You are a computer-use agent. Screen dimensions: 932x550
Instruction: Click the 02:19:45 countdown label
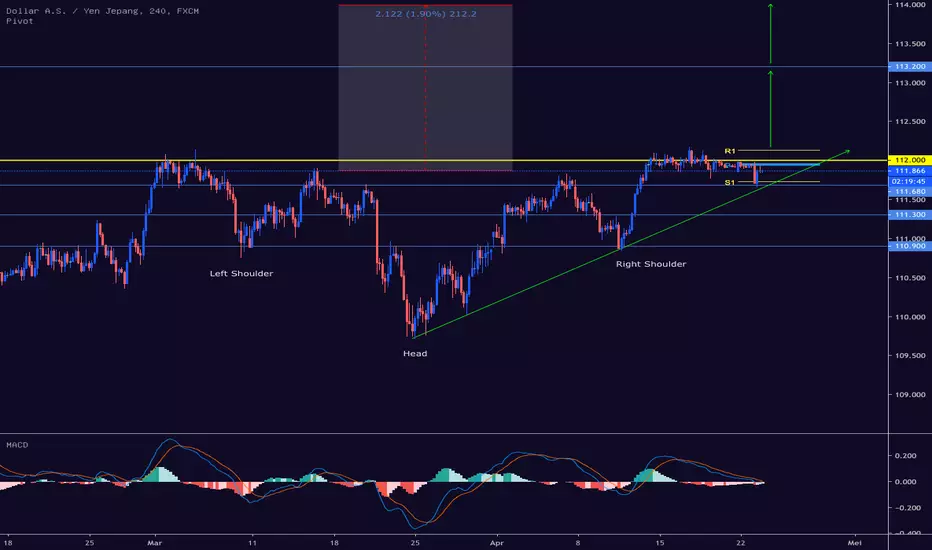click(909, 181)
